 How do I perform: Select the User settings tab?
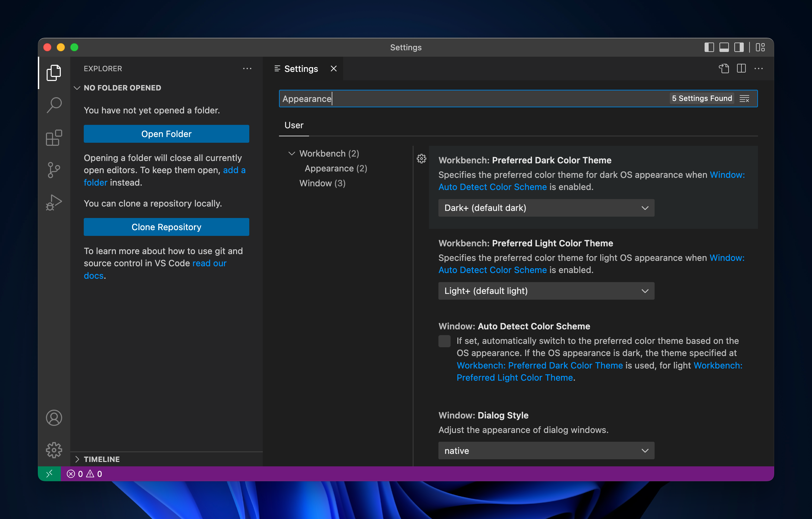pyautogui.click(x=294, y=125)
